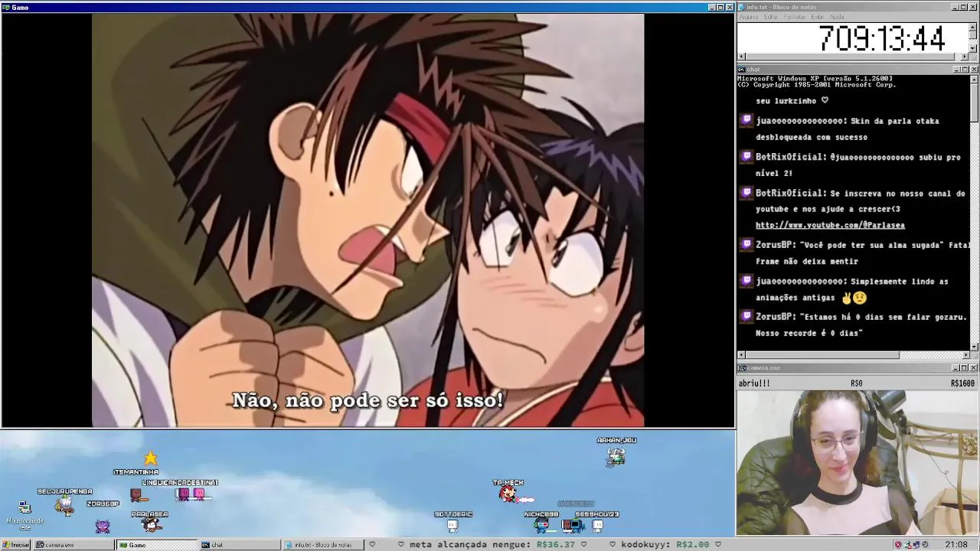Click the ZORUSBP purple ghost sprite
The width and height of the screenshot is (980, 551).
tap(103, 526)
